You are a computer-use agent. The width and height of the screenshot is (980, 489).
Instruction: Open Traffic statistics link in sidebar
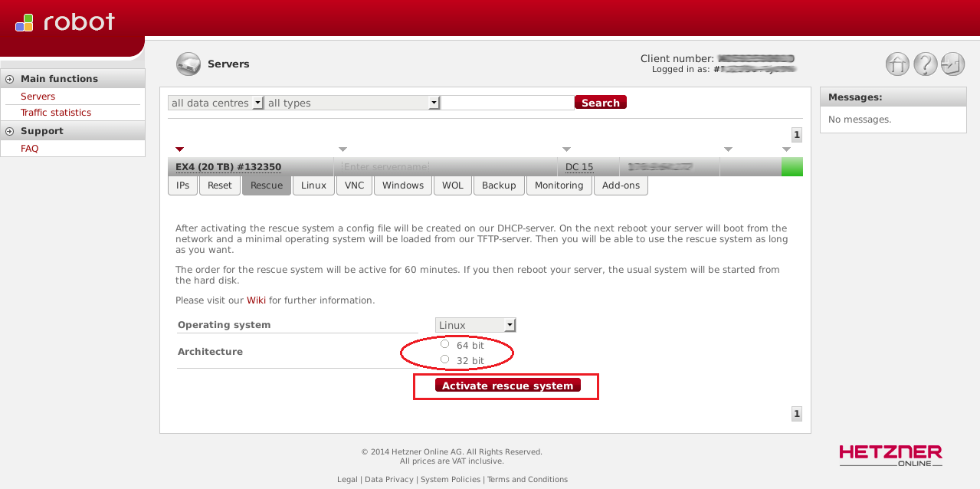(x=56, y=113)
